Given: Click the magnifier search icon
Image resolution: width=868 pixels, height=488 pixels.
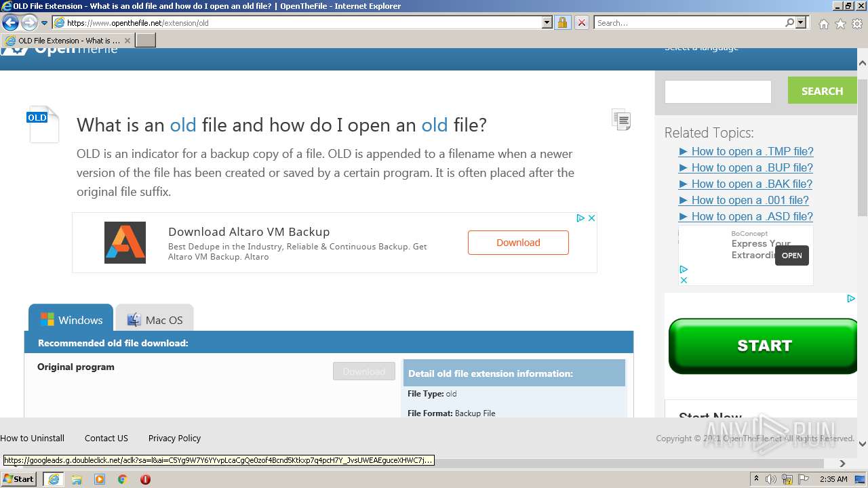Looking at the screenshot, I should point(789,22).
